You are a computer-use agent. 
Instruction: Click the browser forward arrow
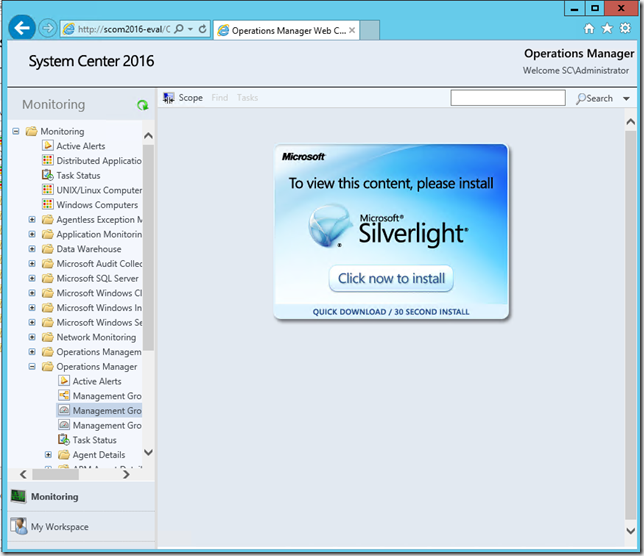pos(48,28)
